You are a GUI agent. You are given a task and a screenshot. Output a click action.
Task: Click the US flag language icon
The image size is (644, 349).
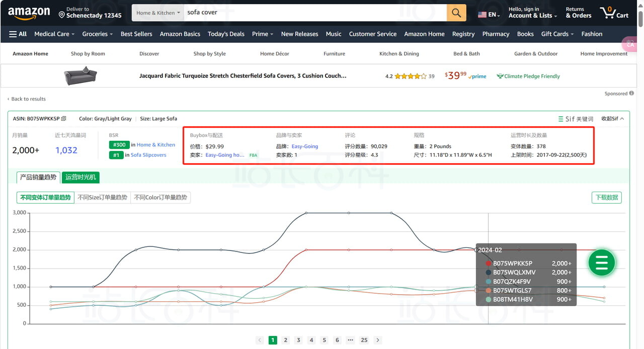click(482, 15)
